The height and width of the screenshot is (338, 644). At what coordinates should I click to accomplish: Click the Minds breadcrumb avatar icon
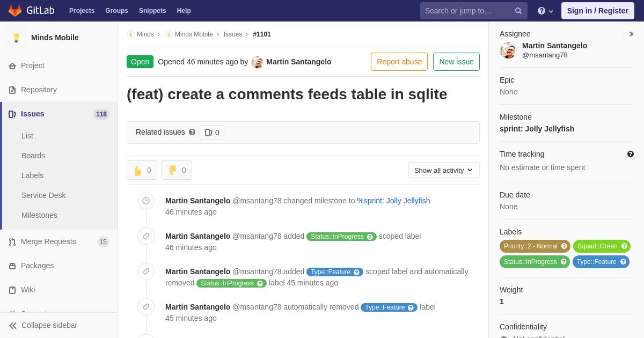130,34
